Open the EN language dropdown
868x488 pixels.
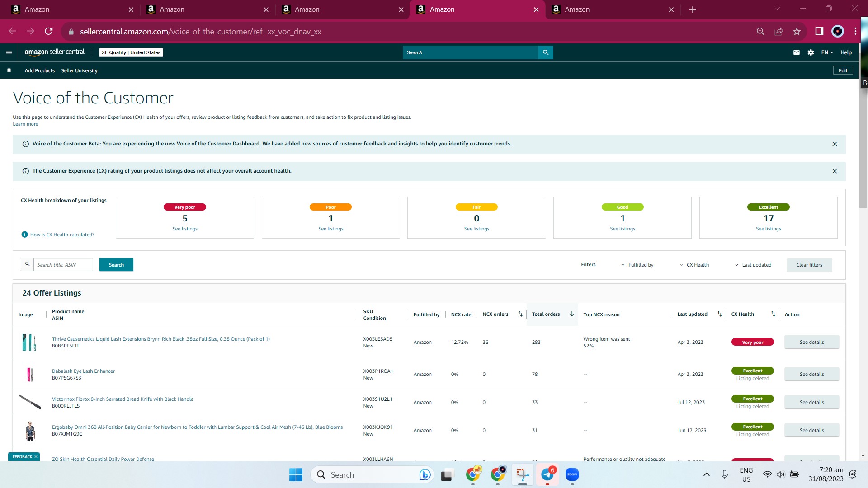coord(827,52)
